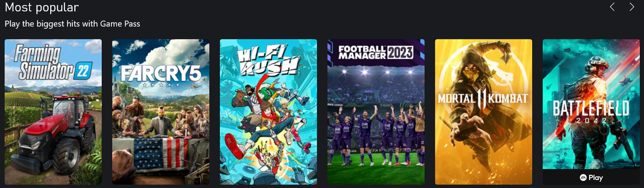Open Football Manager 2023 game page
644x188 pixels.
point(376,112)
